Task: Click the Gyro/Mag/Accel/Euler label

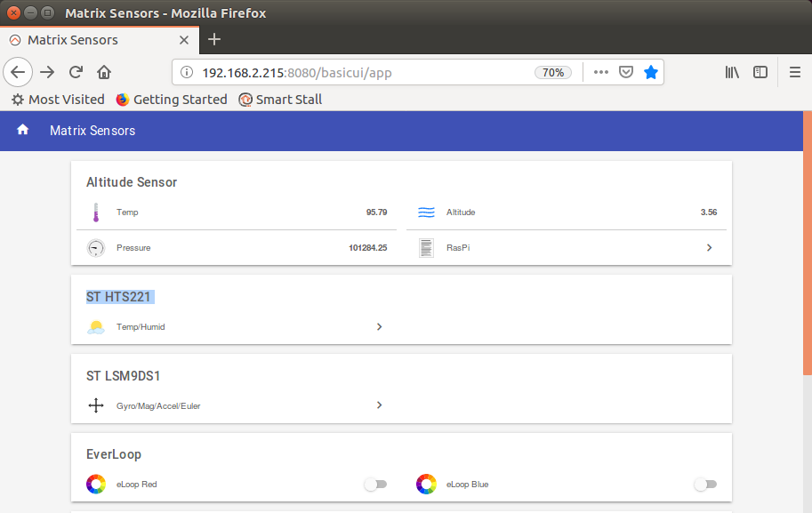Action: (158, 405)
